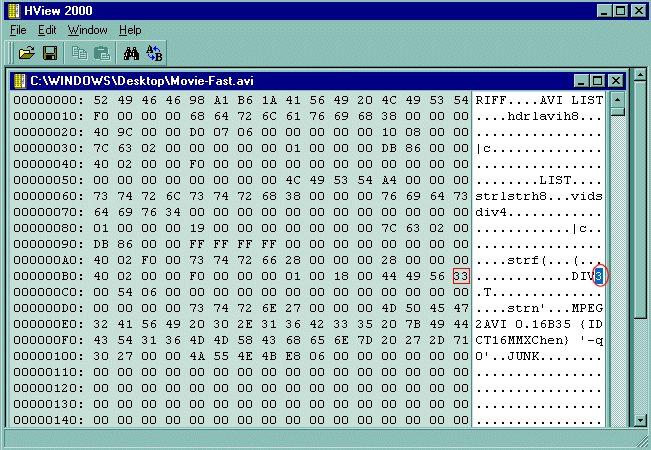Click the Copy toolbar icon
Image resolution: width=651 pixels, height=450 pixels.
click(x=79, y=53)
